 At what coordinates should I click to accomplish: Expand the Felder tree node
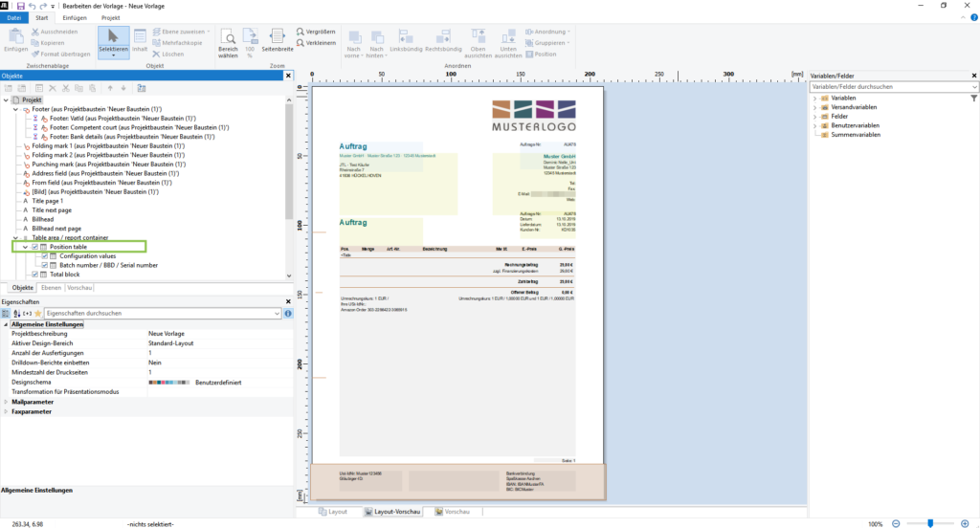(814, 117)
